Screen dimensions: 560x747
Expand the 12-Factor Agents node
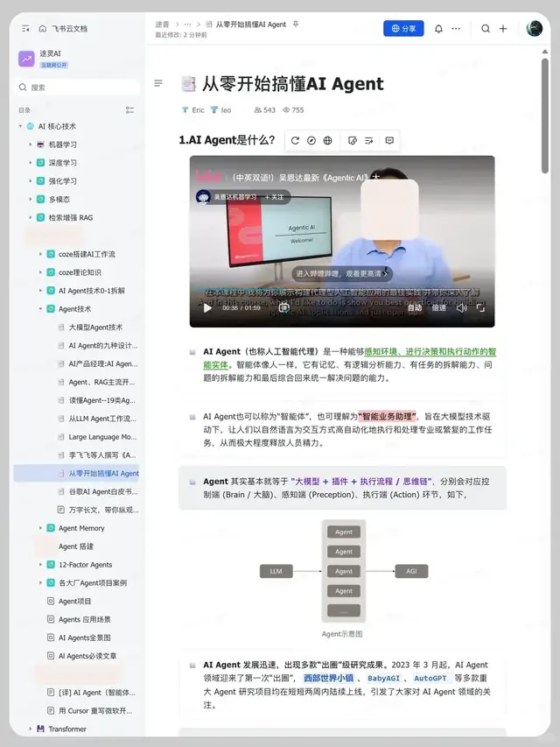[40, 565]
